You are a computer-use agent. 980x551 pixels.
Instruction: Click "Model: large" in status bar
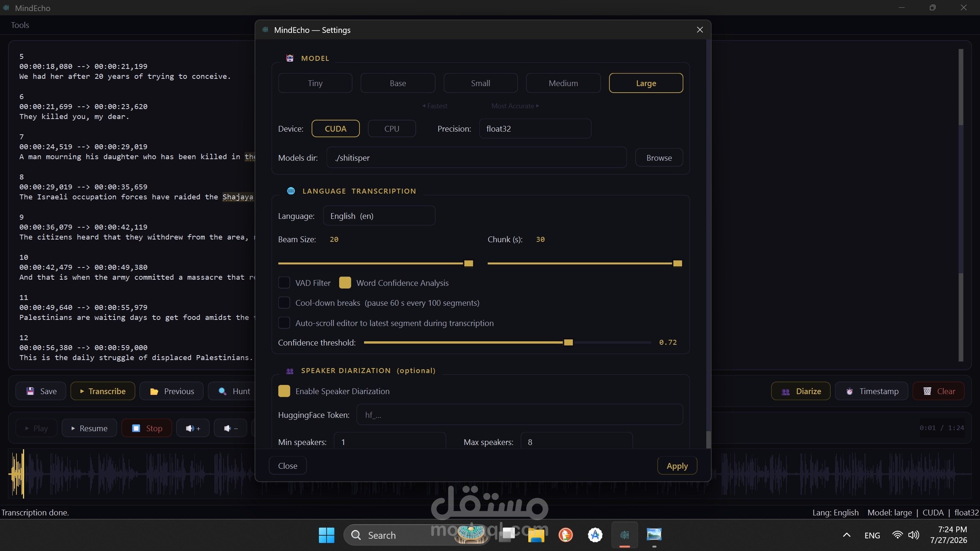(889, 512)
